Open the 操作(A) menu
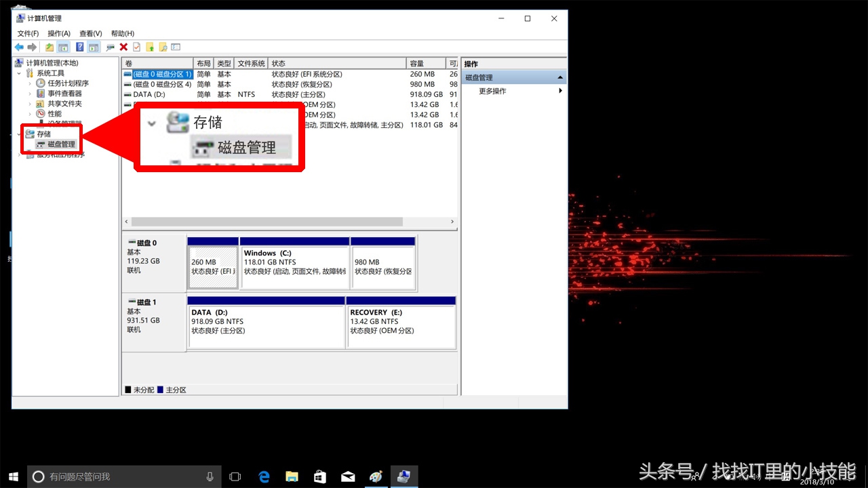 (x=59, y=33)
